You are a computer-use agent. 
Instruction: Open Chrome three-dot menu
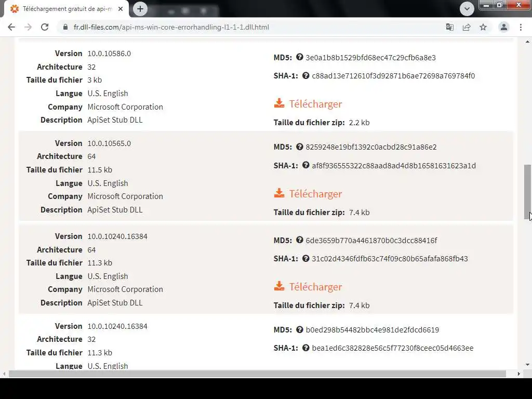point(521,27)
